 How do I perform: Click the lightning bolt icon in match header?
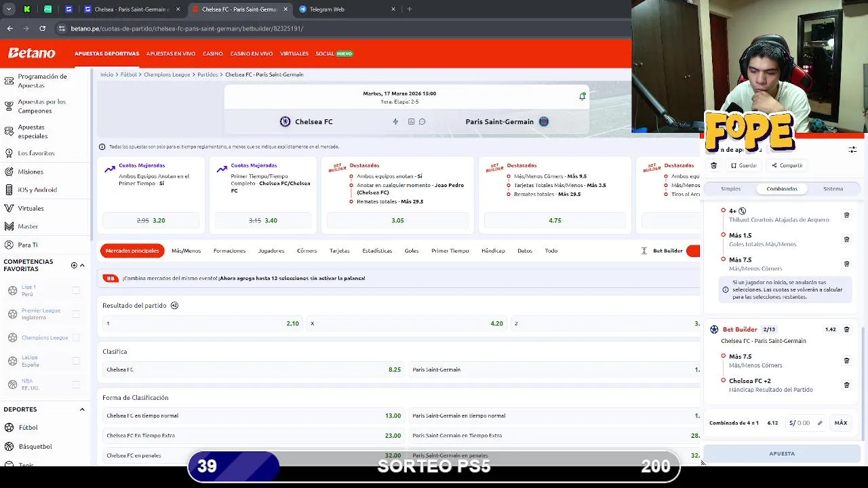coord(395,121)
